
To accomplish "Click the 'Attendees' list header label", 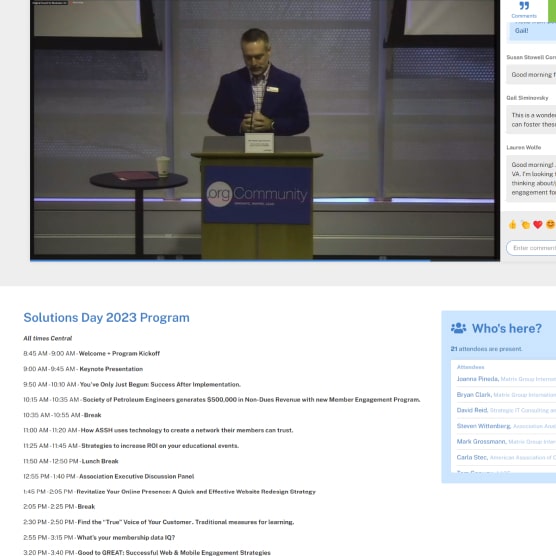I will 470,367.
